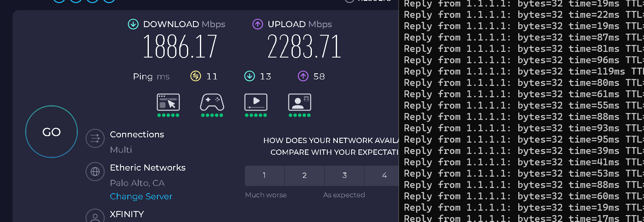Click the upload ping latency icon
Screen dimensions: 644x222
[x=303, y=76]
